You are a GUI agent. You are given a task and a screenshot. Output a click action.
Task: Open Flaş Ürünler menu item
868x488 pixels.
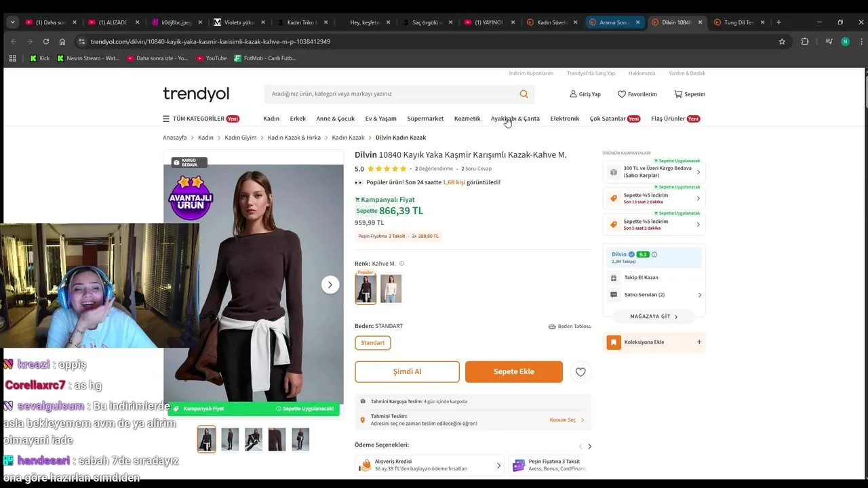pos(675,119)
